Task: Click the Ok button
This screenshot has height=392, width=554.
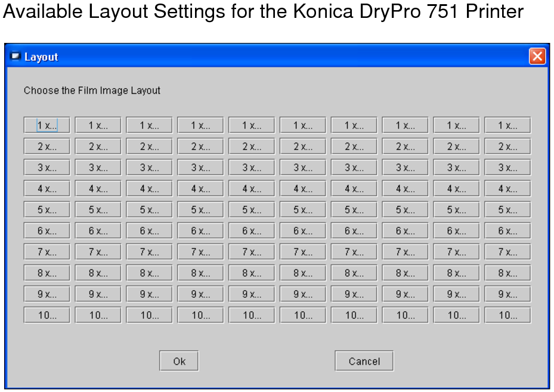Action: click(x=179, y=361)
